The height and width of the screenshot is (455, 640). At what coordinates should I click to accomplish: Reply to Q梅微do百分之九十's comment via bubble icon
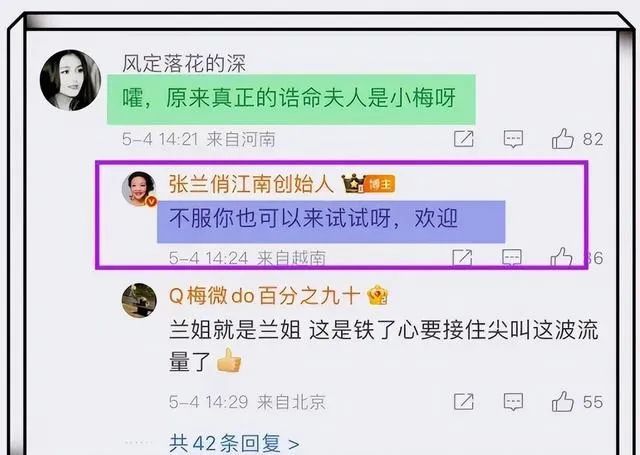pyautogui.click(x=513, y=402)
